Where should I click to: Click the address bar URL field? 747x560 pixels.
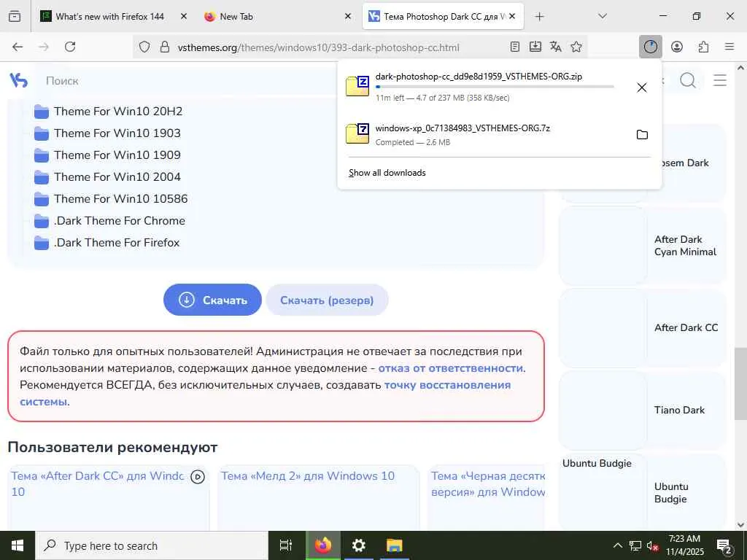318,47
